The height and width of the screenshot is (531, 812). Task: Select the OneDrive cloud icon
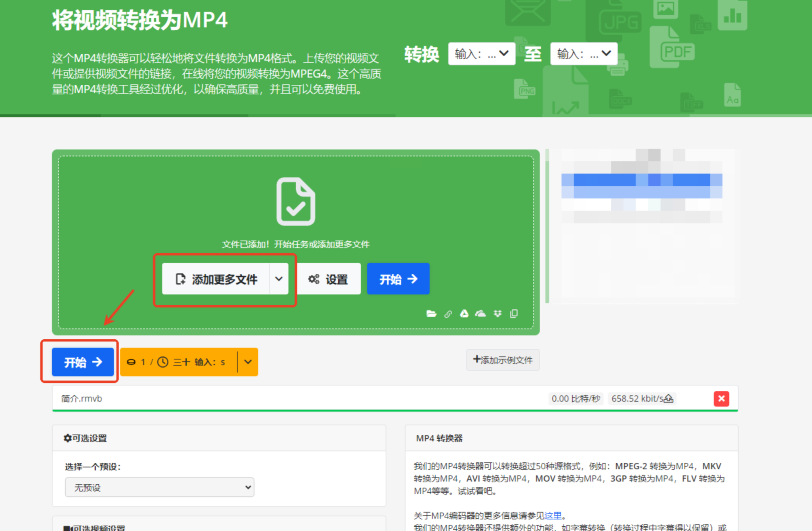[x=480, y=314]
